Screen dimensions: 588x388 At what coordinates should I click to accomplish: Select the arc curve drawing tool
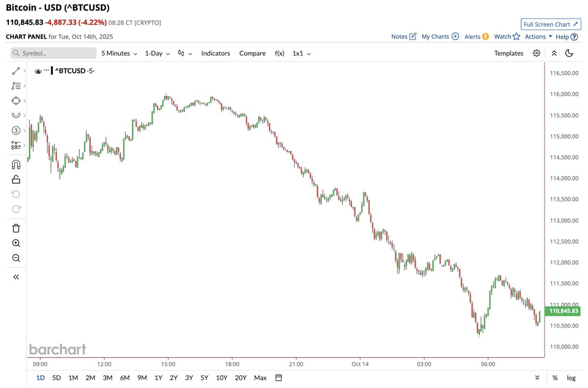click(x=16, y=115)
